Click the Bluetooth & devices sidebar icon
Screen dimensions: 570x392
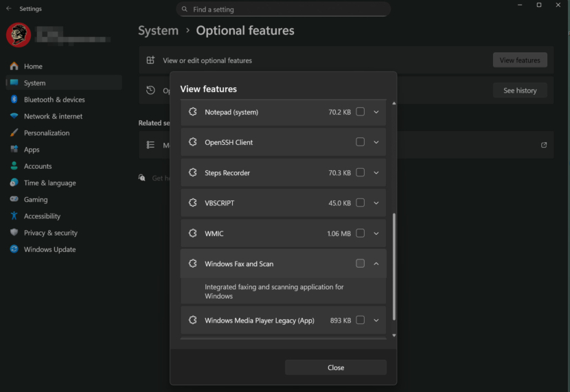tap(14, 100)
